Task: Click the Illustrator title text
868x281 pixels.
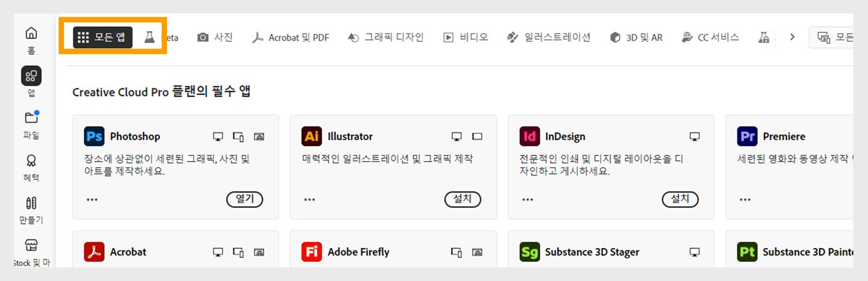Action: pyautogui.click(x=350, y=137)
